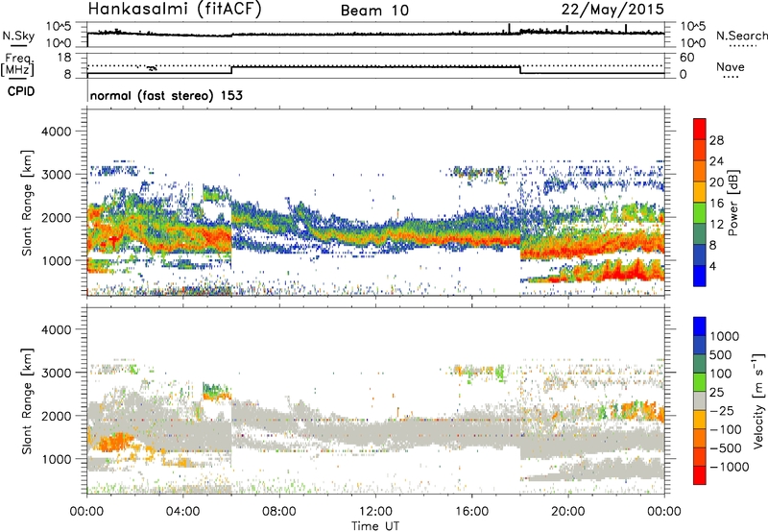Screen dimensions: 768x532
Task: Click the 'Beam 10' label
Action: (374, 11)
